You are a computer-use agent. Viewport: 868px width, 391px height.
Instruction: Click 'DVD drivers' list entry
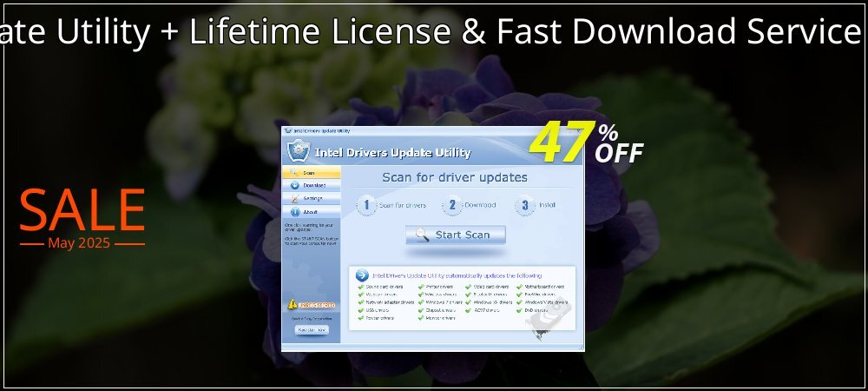click(x=536, y=310)
